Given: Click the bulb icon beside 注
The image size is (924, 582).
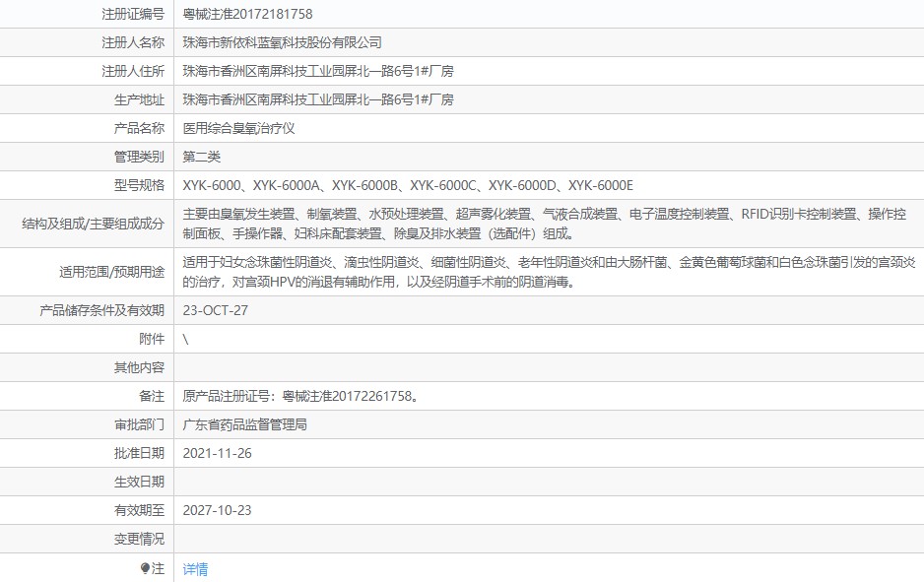Looking at the screenshot, I should [145, 568].
